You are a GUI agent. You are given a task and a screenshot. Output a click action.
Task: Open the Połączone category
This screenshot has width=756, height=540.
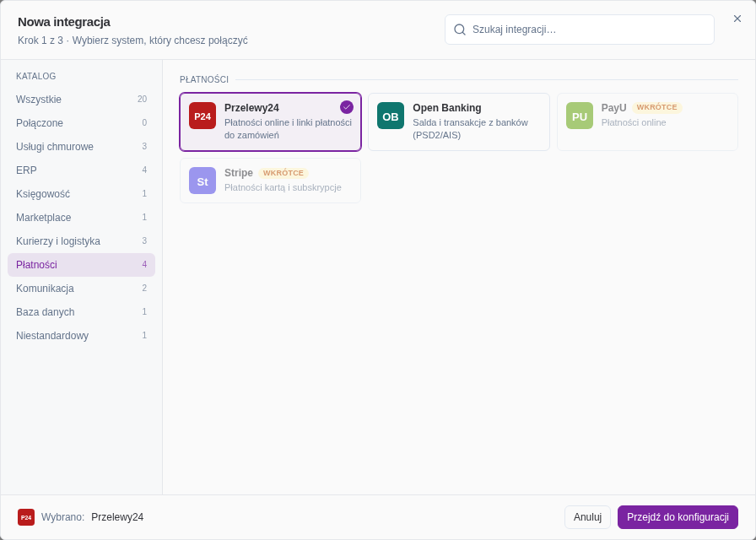(x=82, y=123)
